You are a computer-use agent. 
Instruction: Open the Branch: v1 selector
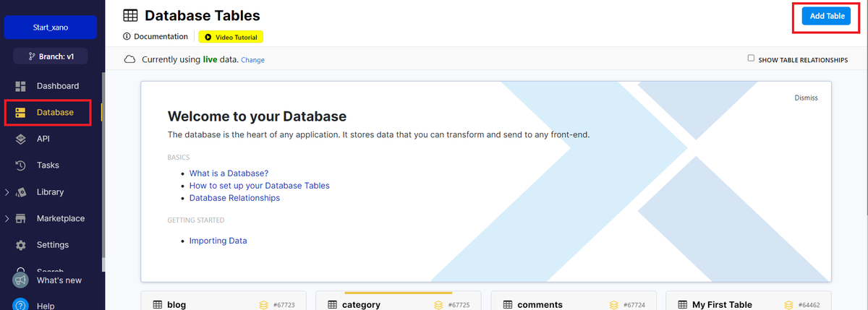tap(52, 56)
